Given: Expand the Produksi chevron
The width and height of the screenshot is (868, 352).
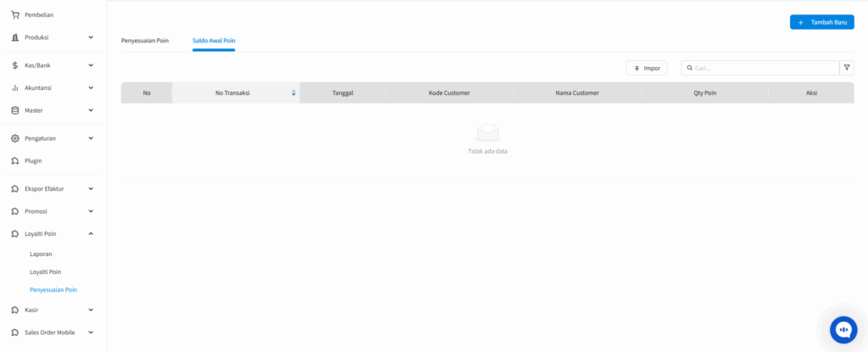Looking at the screenshot, I should pyautogui.click(x=91, y=37).
